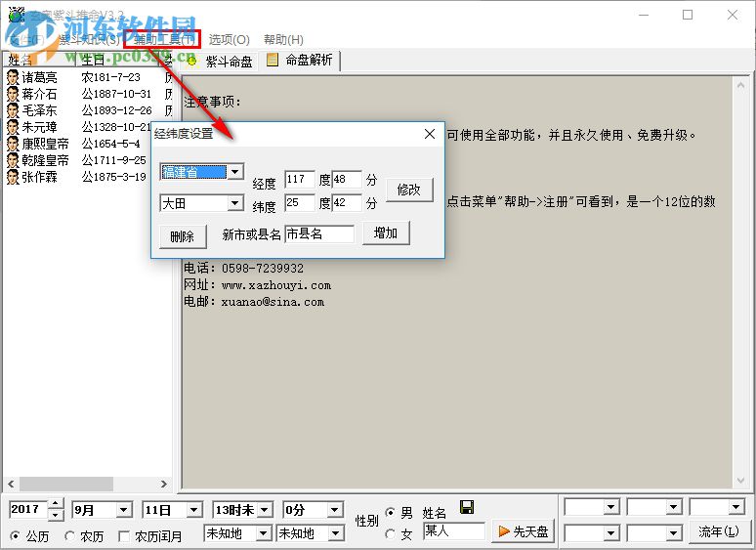Click the avatar icon beside 乾隆皇帝

13,160
